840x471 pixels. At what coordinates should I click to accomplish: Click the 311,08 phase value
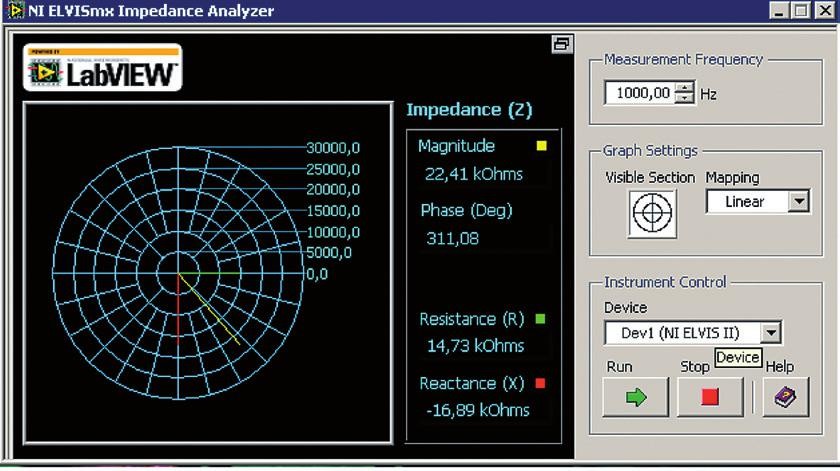[x=452, y=238]
